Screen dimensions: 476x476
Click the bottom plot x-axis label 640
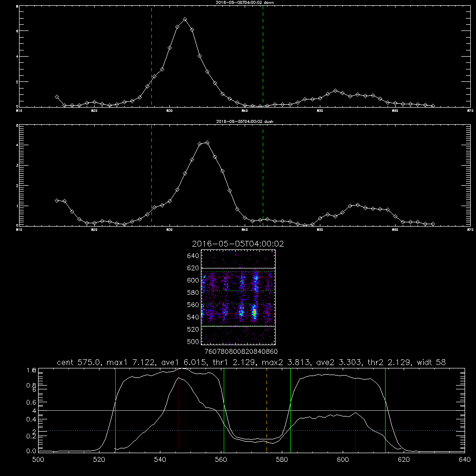pyautogui.click(x=465, y=460)
